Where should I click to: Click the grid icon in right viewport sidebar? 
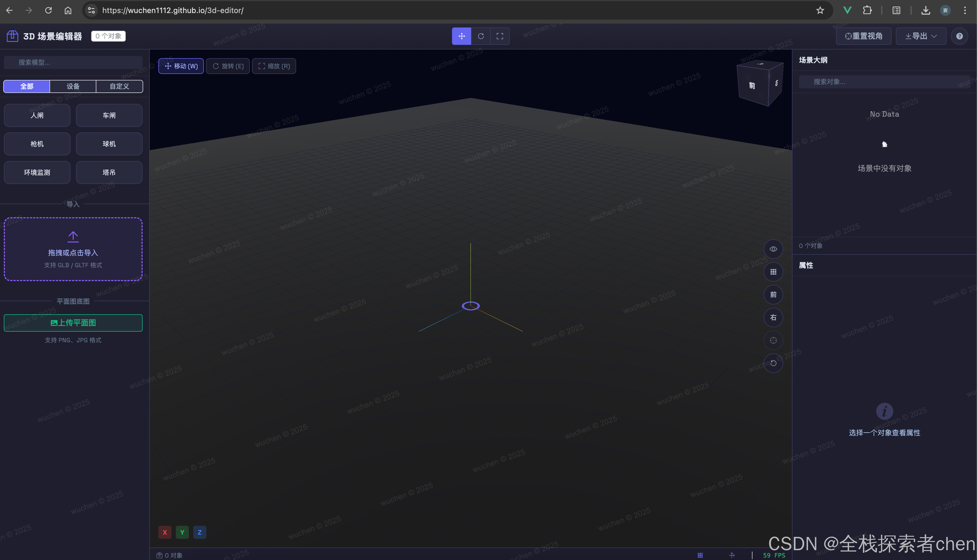point(773,272)
